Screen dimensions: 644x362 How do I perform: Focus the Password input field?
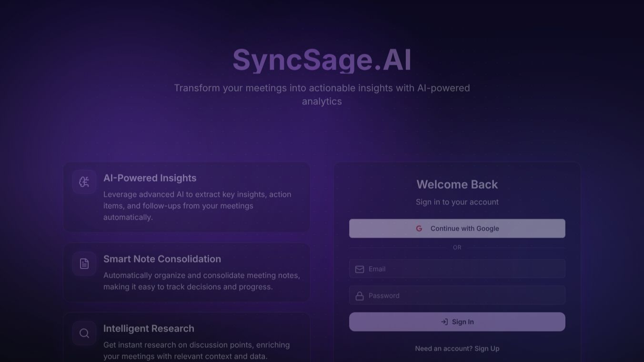pyautogui.click(x=457, y=295)
